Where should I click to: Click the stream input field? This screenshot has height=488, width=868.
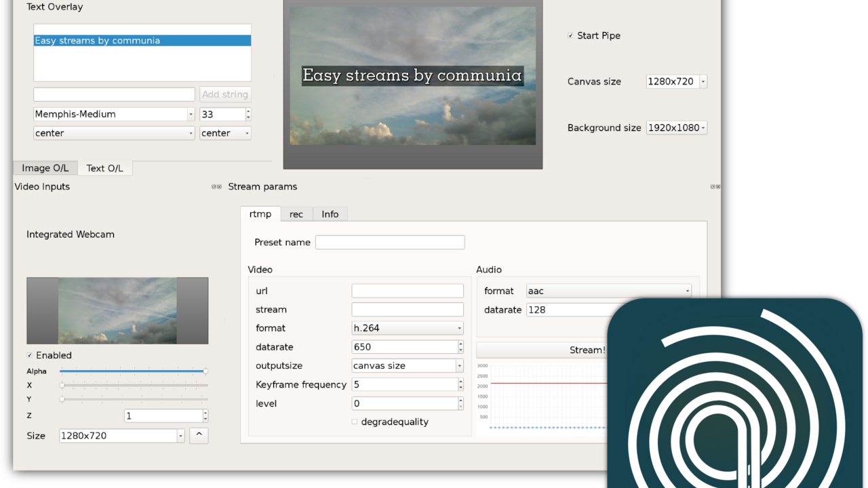click(x=408, y=310)
